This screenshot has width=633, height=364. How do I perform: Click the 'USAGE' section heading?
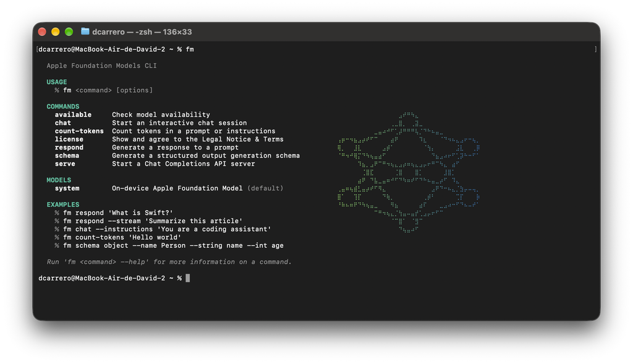[57, 82]
